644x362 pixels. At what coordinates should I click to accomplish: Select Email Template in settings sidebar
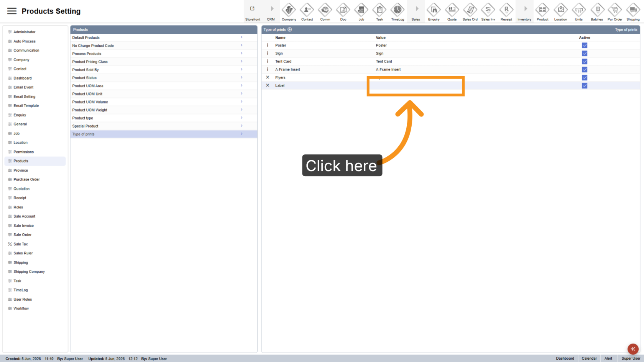click(35, 106)
